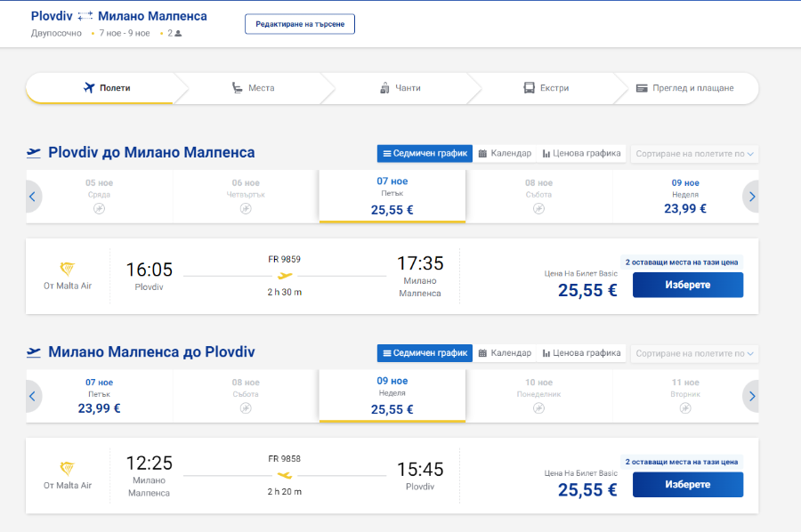Switch outbound view to Ценова графика
Screen dimensions: 801x532
click(x=581, y=153)
